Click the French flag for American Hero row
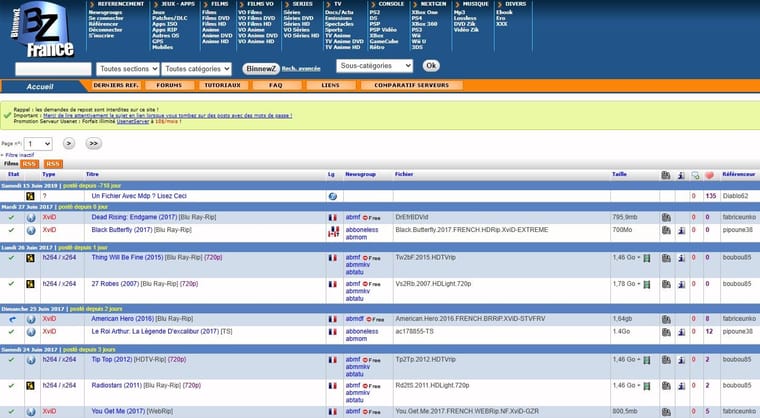The image size is (760, 418). (333, 318)
